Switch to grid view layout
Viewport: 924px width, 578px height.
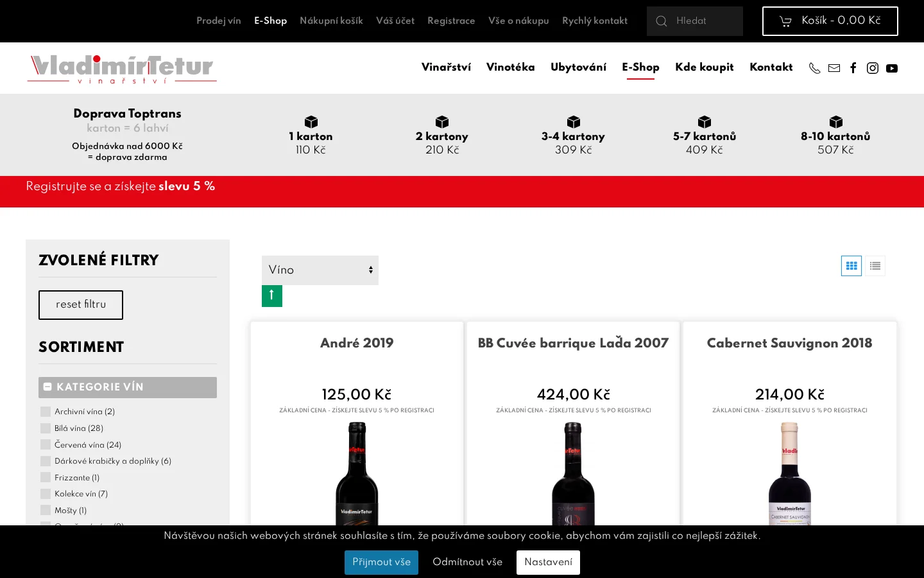[851, 266]
